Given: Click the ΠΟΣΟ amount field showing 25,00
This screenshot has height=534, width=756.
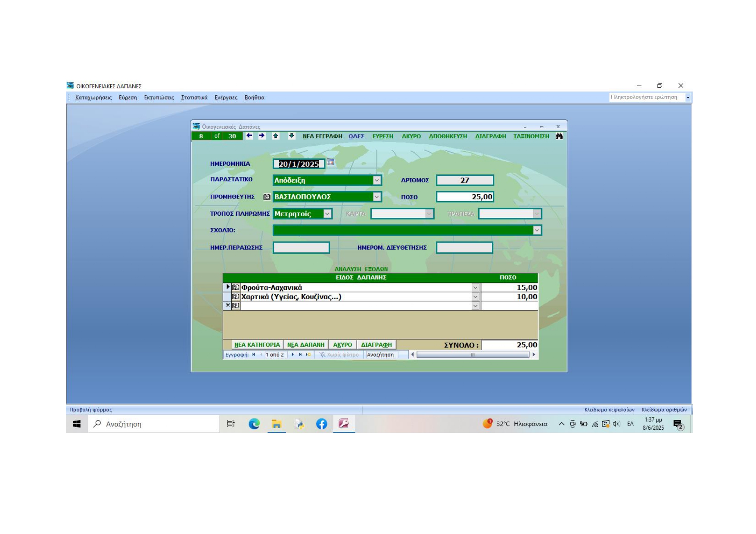Looking at the screenshot, I should click(x=465, y=197).
